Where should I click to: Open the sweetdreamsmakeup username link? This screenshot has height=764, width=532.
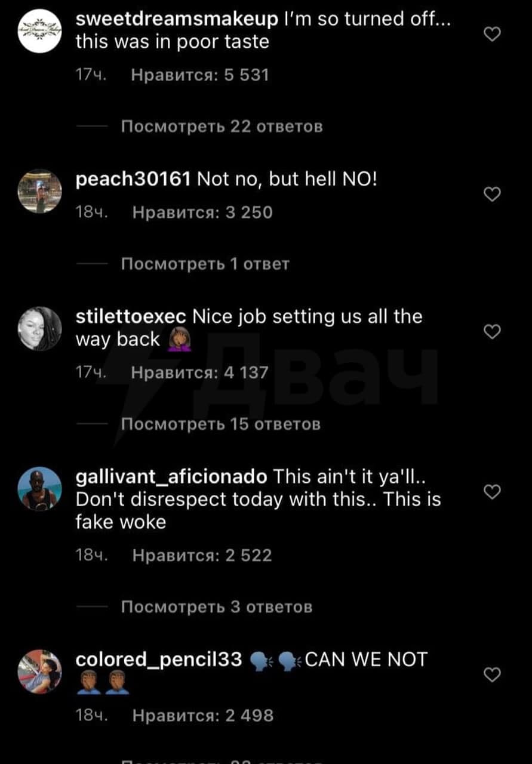[x=177, y=20]
